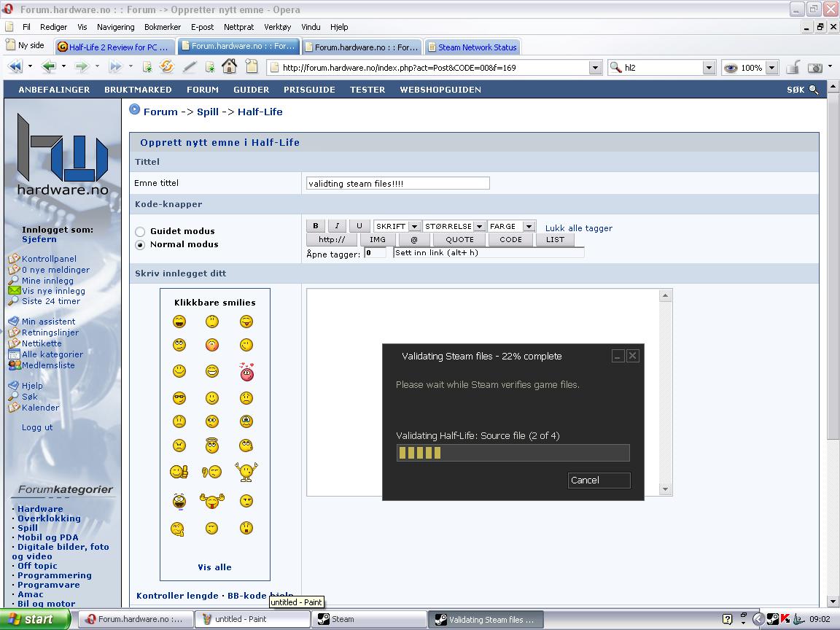
Task: Click the padlock icon in Opera toolbar
Action: coord(793,68)
